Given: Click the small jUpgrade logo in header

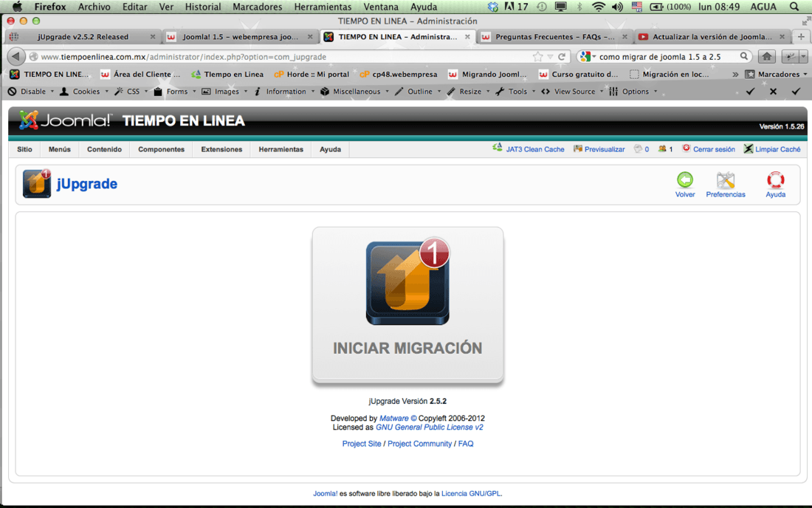Looking at the screenshot, I should click(x=37, y=183).
